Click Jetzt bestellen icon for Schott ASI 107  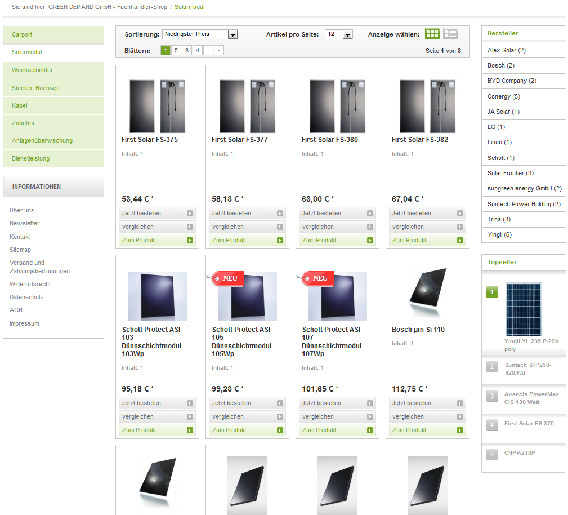pos(370,403)
